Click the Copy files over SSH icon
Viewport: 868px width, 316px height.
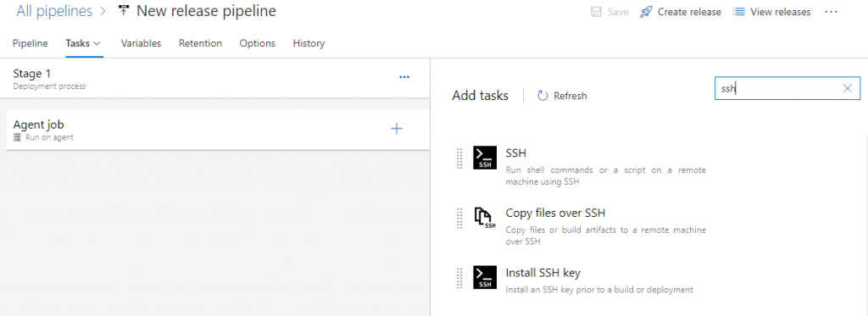click(x=485, y=218)
